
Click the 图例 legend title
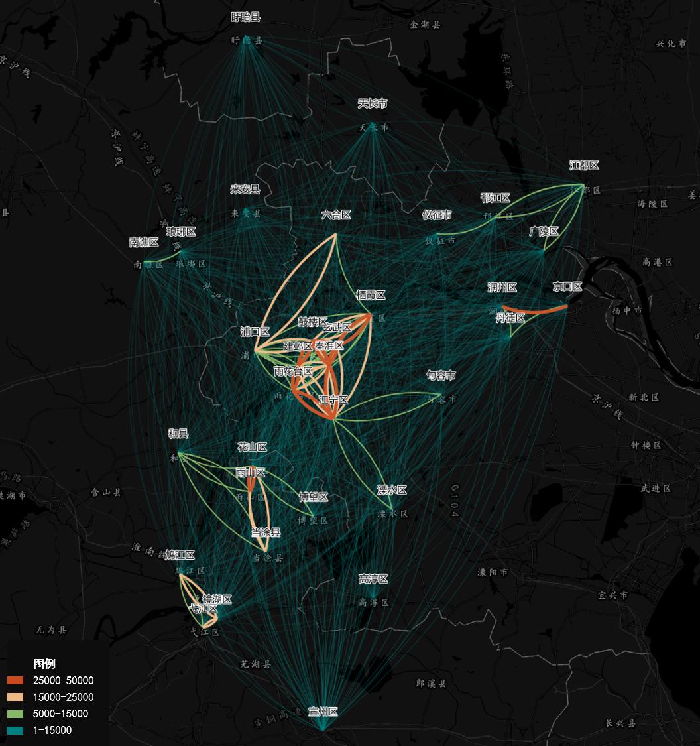(44, 664)
